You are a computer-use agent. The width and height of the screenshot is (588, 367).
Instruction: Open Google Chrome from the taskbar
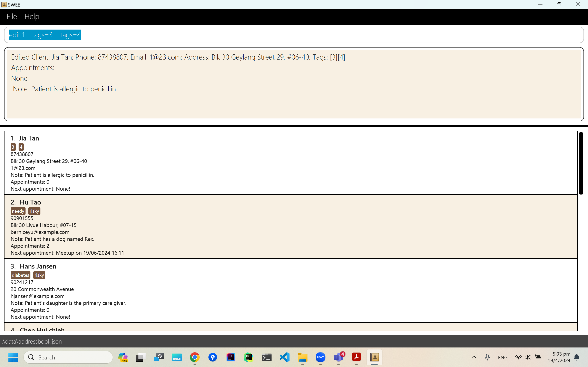(x=195, y=357)
